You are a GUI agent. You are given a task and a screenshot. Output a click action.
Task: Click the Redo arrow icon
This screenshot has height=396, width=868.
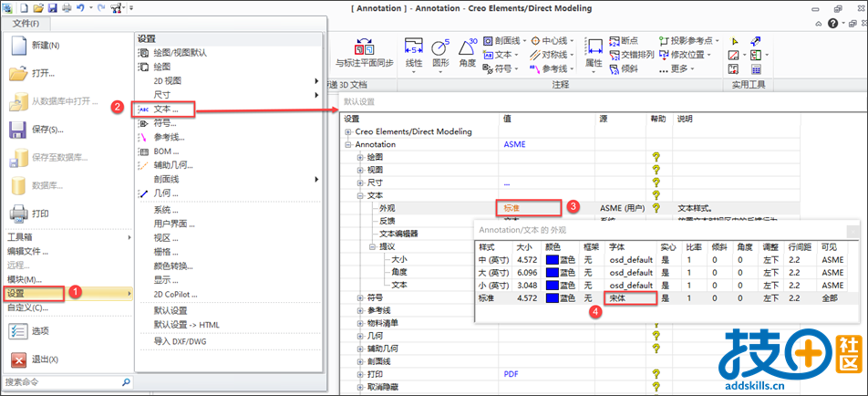pyautogui.click(x=100, y=7)
